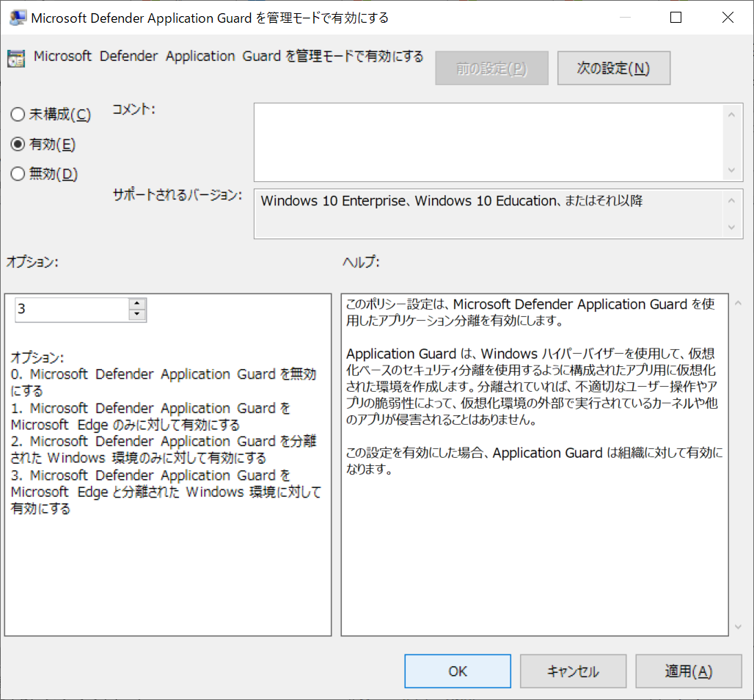Click the 適用(A) button
This screenshot has width=754, height=700.
[688, 671]
